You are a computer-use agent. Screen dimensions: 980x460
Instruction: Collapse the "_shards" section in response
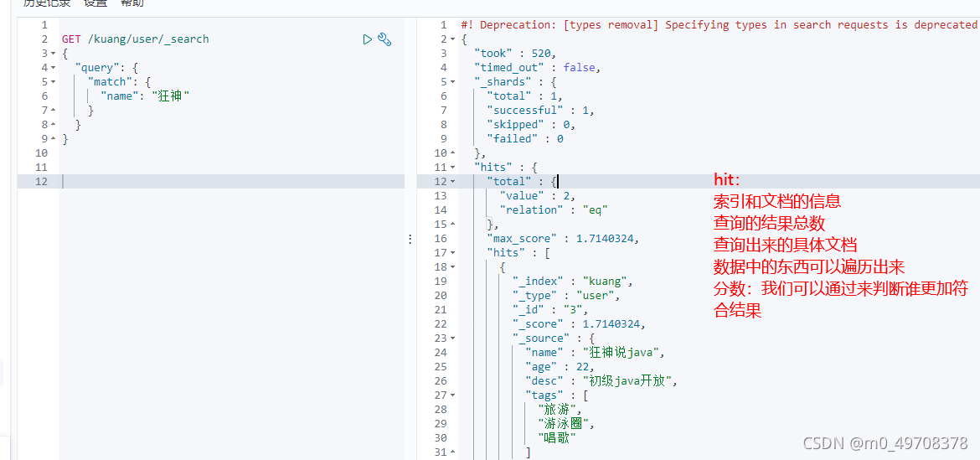pos(453,82)
